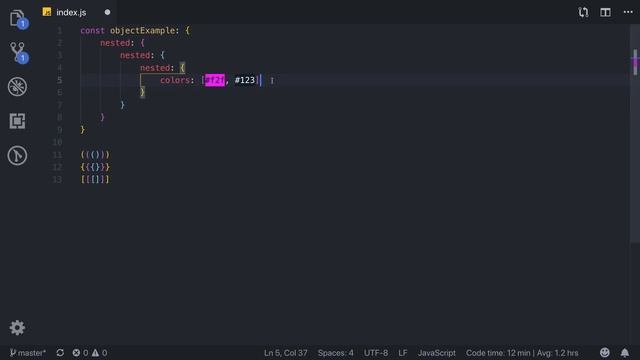Open the warnings count in status bar

coord(100,353)
